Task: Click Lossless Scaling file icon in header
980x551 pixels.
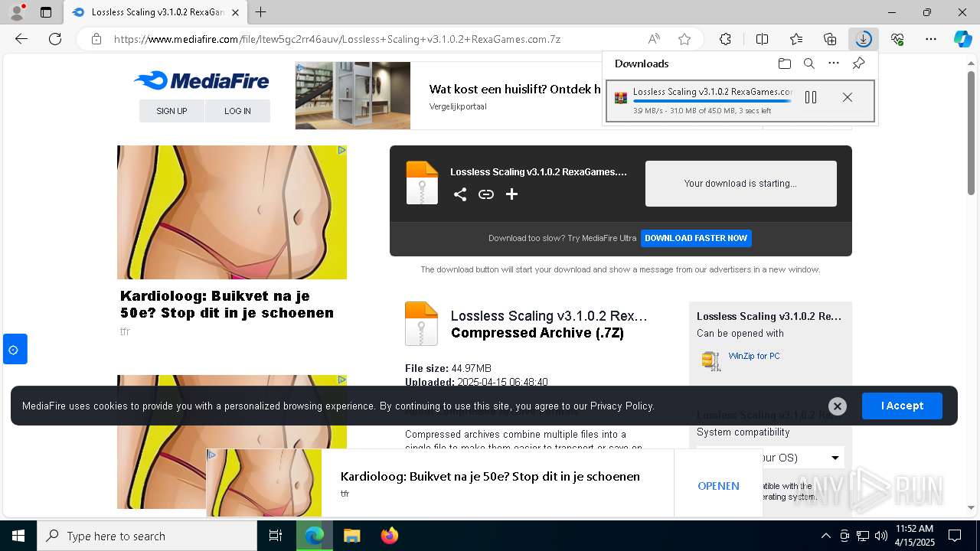Action: pyautogui.click(x=422, y=183)
